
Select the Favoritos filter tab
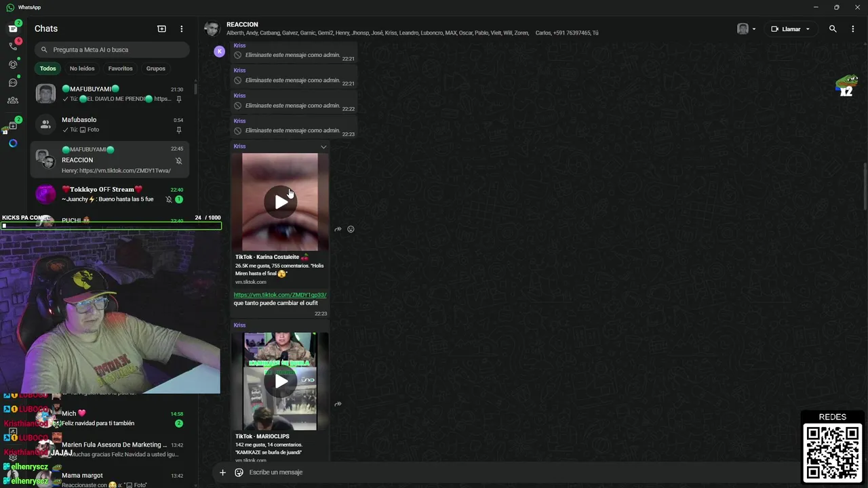[121, 68]
